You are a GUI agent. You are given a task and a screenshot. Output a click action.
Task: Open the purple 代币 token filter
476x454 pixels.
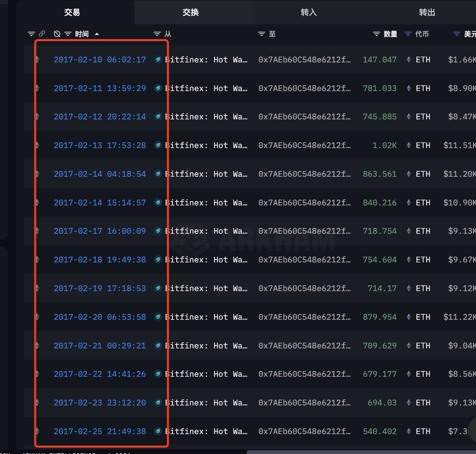408,34
